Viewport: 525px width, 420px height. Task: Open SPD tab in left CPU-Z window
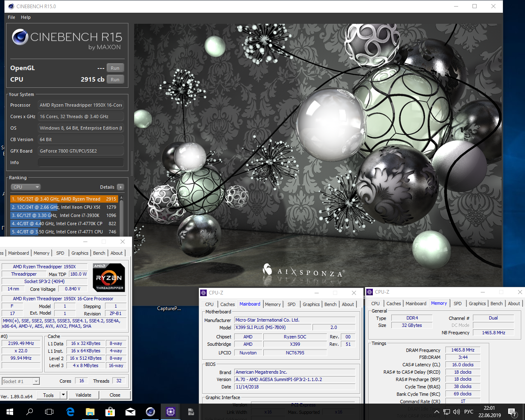pyautogui.click(x=60, y=253)
